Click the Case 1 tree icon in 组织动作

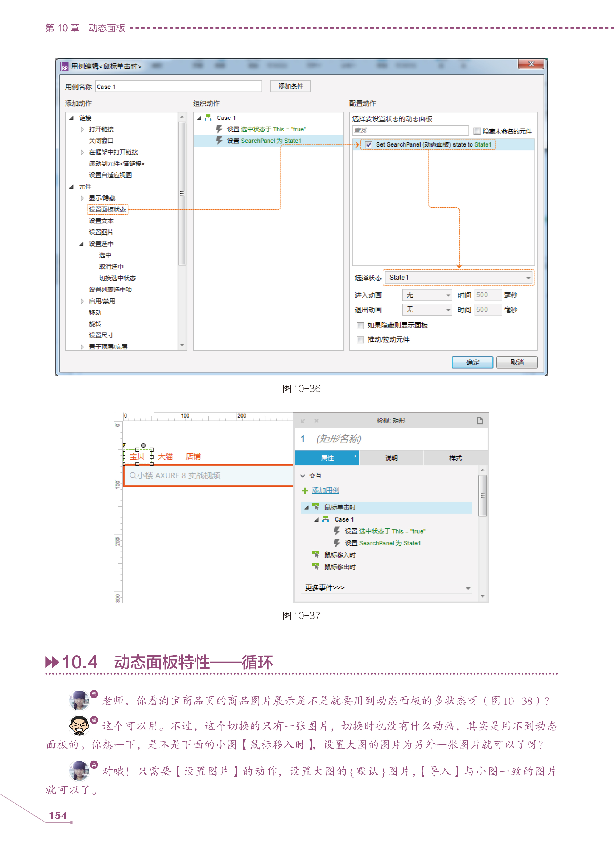click(208, 118)
